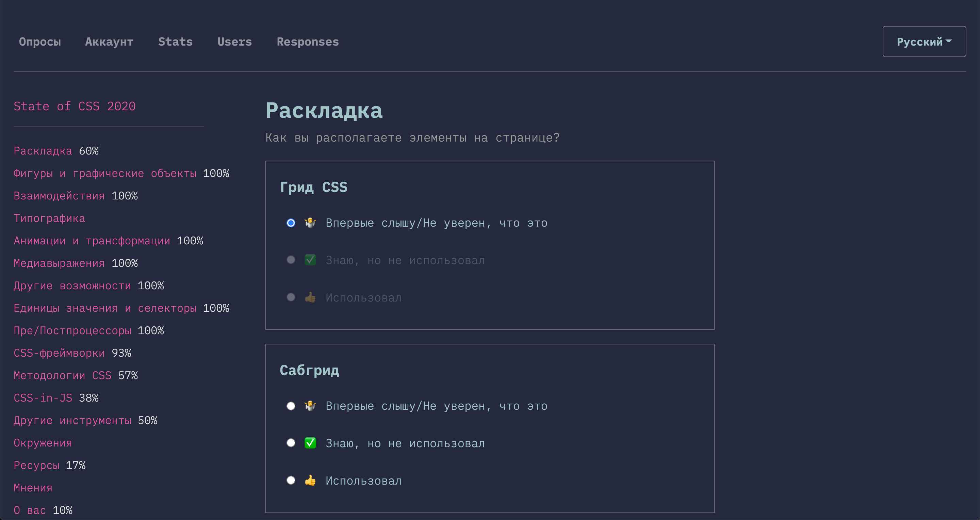Viewport: 980px width, 520px height.
Task: Open the Users section
Action: pyautogui.click(x=235, y=42)
